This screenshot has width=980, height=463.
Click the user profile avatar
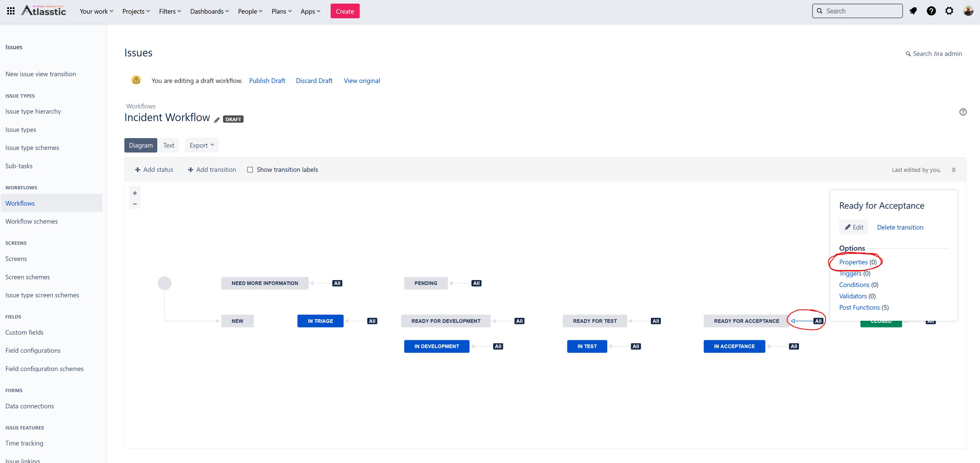968,11
